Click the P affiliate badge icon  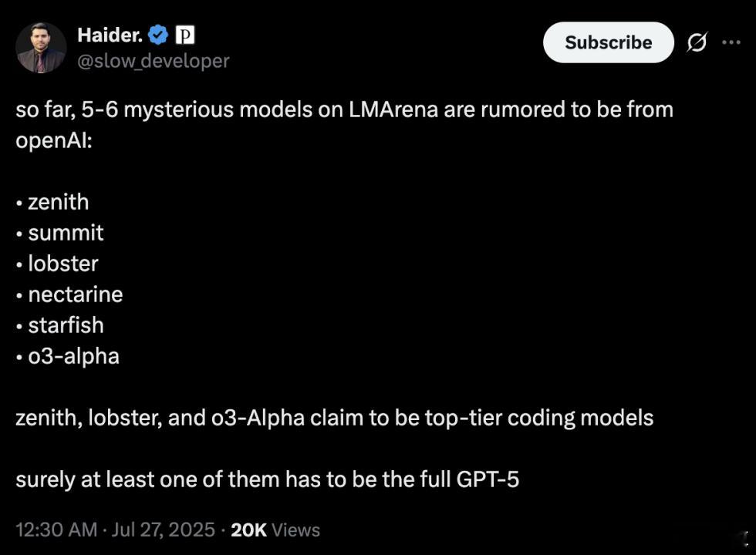pos(184,35)
